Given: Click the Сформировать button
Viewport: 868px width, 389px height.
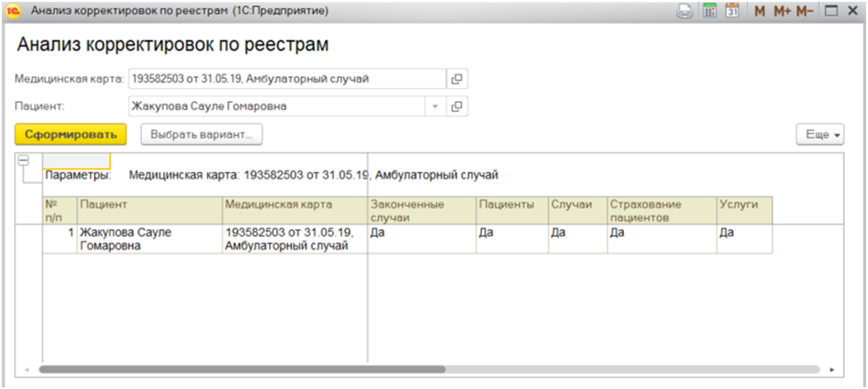Looking at the screenshot, I should click(71, 135).
